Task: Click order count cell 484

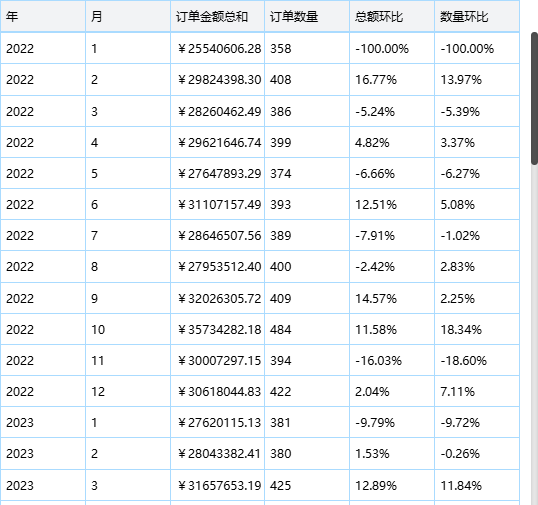Action: [307, 329]
